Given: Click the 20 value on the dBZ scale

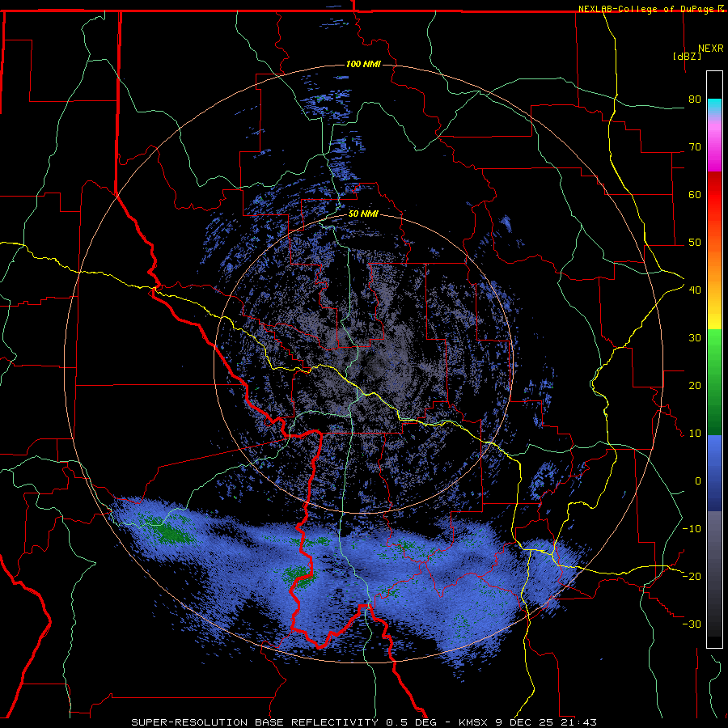Looking at the screenshot, I should click(695, 386).
